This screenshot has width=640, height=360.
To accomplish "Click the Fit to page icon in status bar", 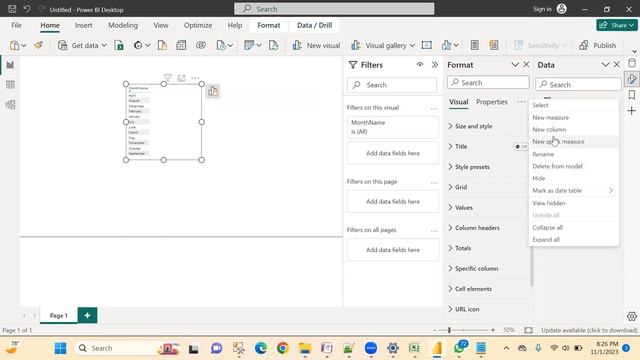I will [528, 330].
